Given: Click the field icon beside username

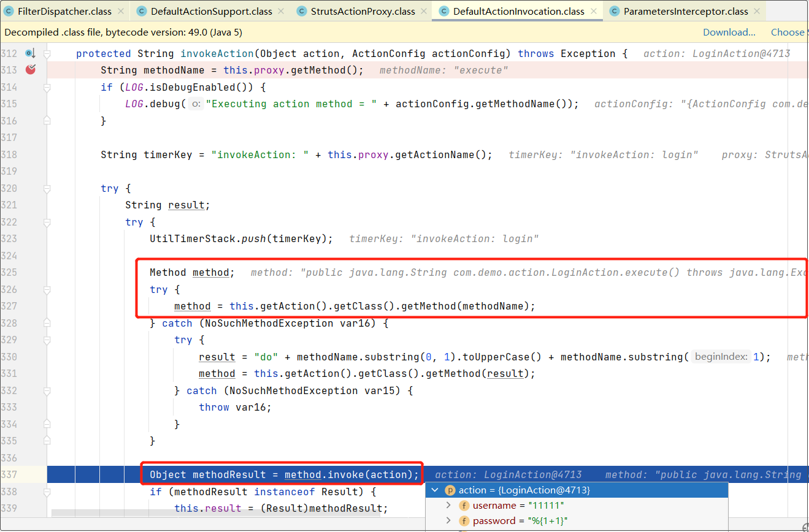Looking at the screenshot, I should [x=464, y=506].
